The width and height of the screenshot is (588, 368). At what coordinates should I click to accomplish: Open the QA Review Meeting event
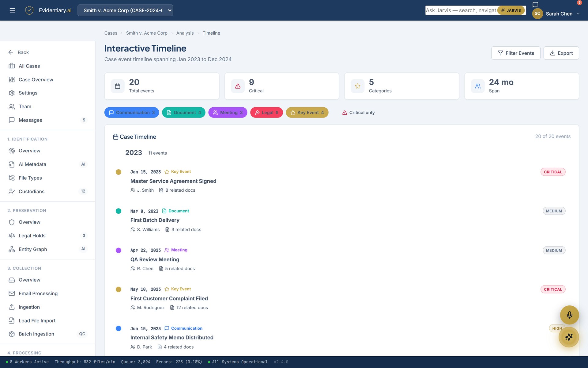point(155,259)
